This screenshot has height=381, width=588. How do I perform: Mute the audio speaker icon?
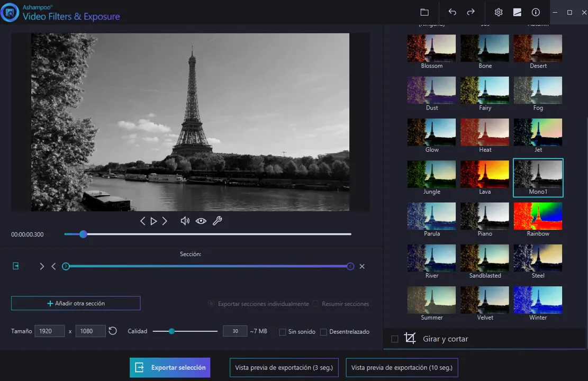tap(185, 221)
